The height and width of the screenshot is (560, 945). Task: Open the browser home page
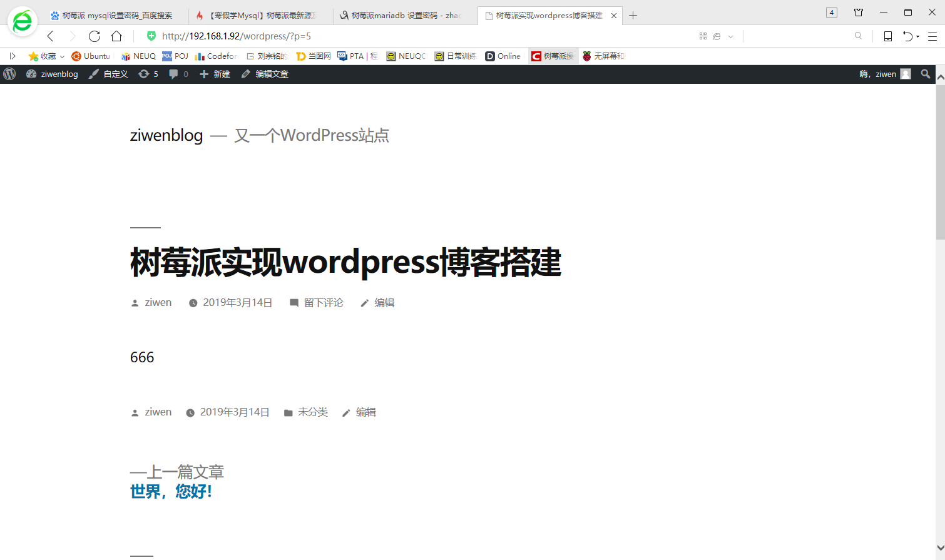click(x=116, y=36)
